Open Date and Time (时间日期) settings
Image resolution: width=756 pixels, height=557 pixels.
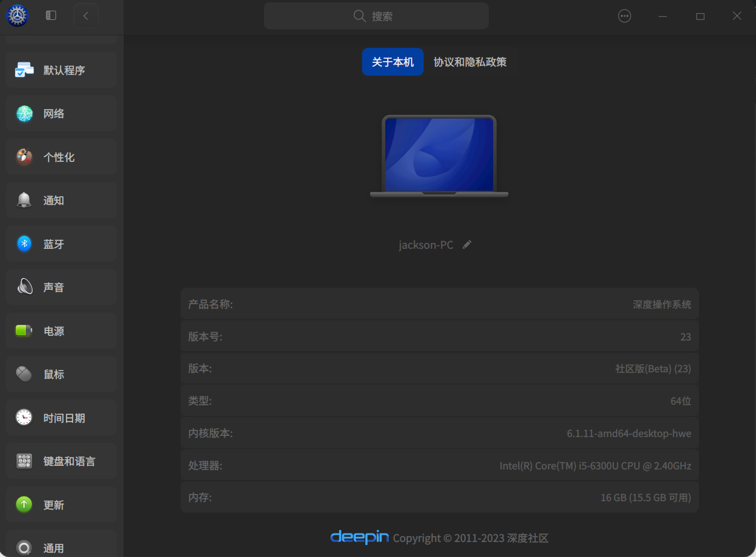click(x=61, y=418)
